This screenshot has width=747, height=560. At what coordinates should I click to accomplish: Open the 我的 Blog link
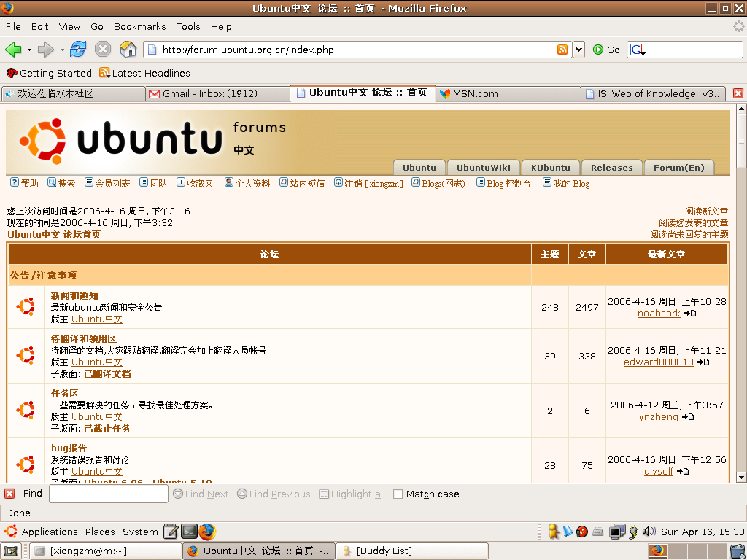[x=566, y=183]
